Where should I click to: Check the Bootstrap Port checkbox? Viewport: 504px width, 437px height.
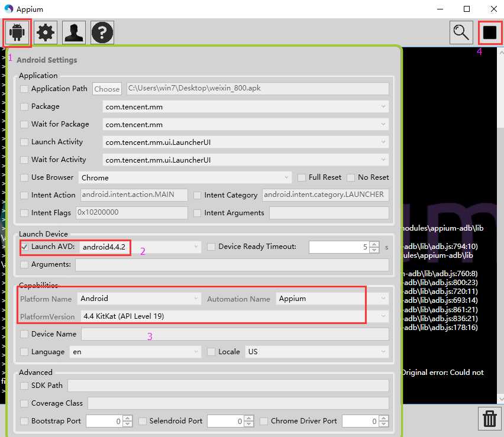pos(24,421)
